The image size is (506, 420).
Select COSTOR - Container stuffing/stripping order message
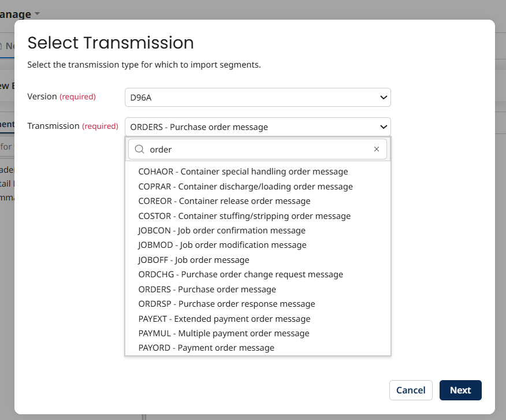(244, 215)
